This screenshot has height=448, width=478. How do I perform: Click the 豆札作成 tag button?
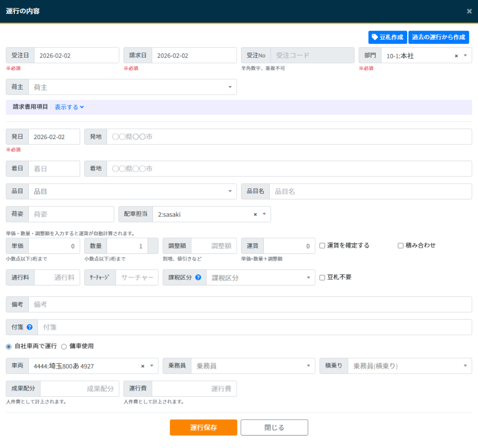387,37
